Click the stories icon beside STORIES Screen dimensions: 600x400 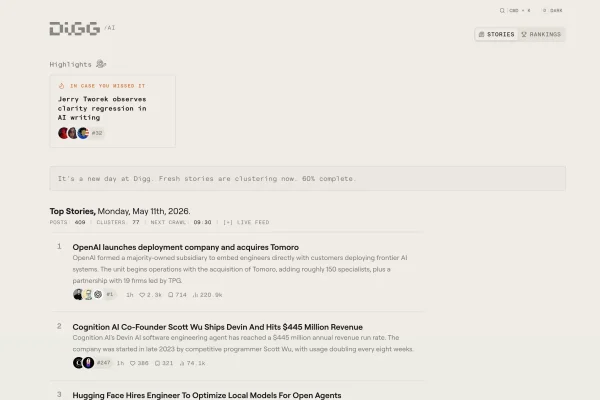481,34
